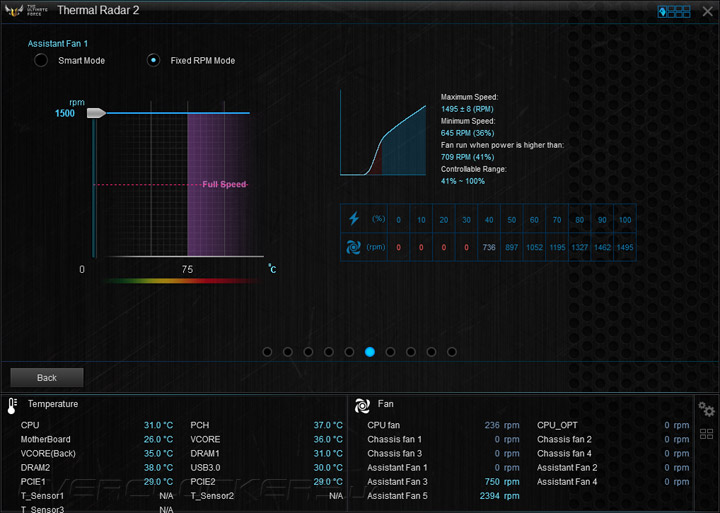The image size is (720, 513).
Task: Click CPU fan 236 rpm reading
Action: point(502,425)
